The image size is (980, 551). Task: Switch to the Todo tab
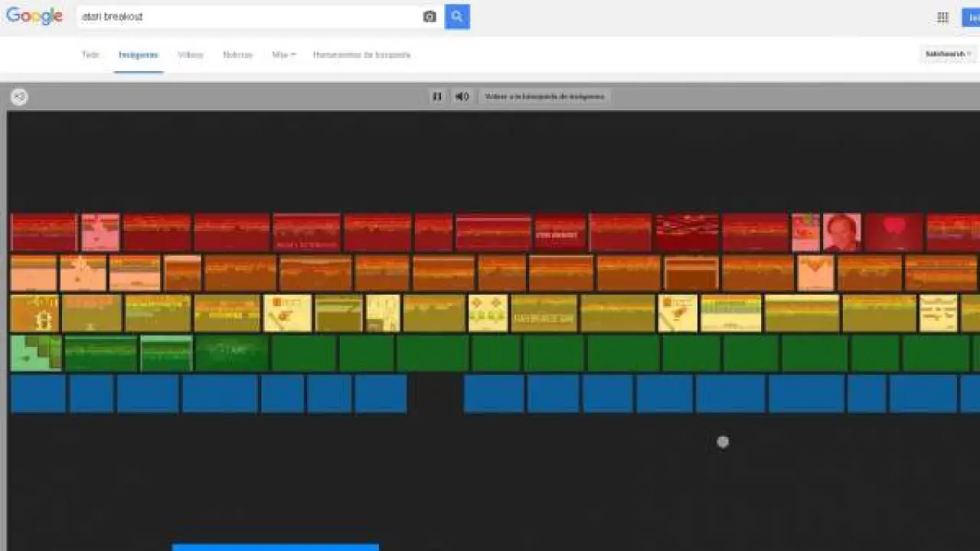[x=90, y=55]
